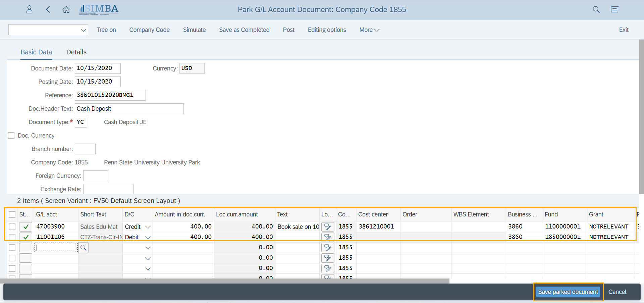The width and height of the screenshot is (644, 303).
Task: Switch to the Basic Data tab
Action: click(x=36, y=52)
